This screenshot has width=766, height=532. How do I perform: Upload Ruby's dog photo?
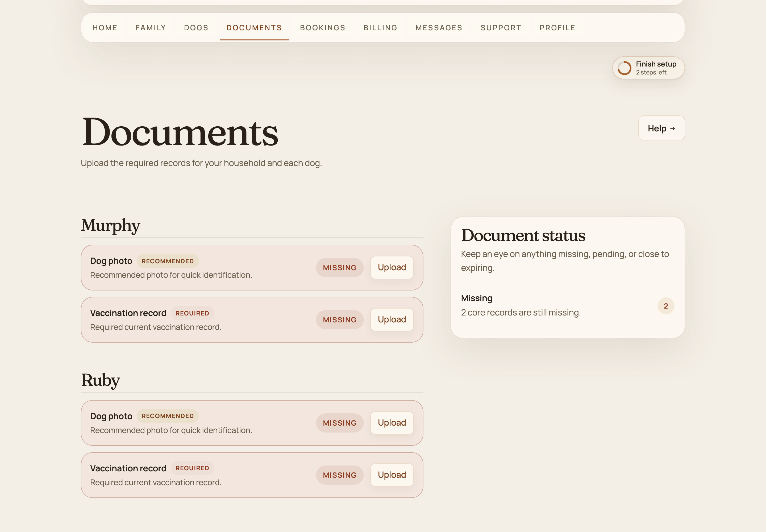click(392, 423)
